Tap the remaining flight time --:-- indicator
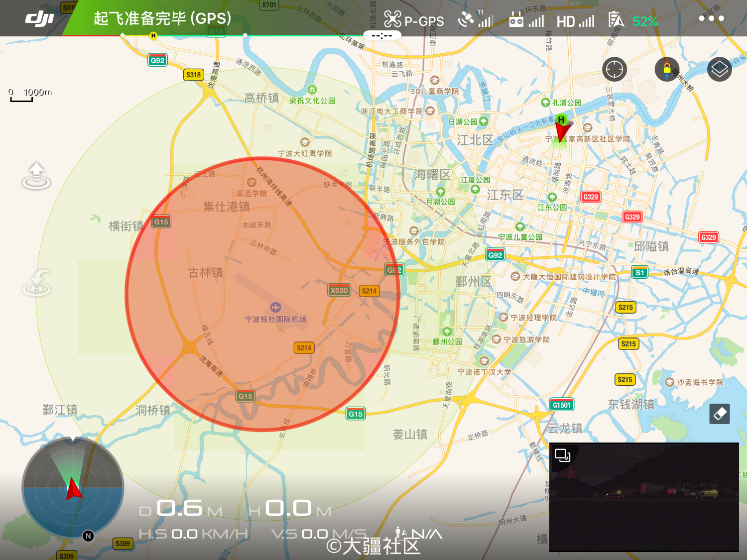Viewport: 747px width, 560px height. [x=381, y=35]
